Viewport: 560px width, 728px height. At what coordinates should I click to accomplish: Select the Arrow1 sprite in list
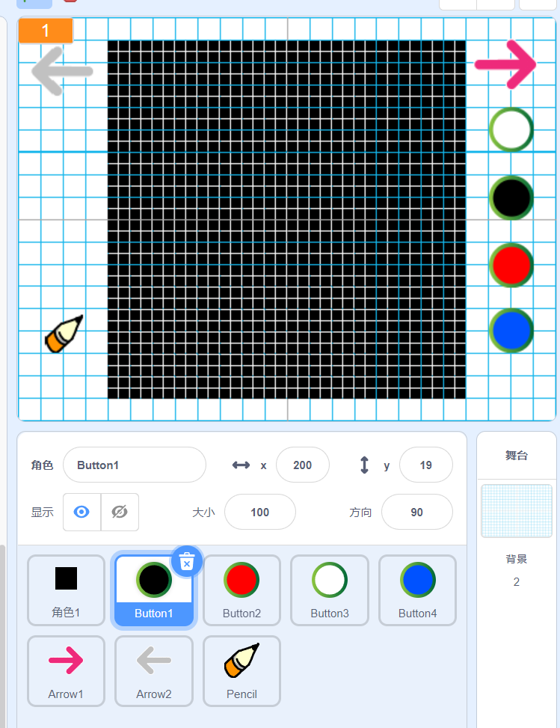66,670
